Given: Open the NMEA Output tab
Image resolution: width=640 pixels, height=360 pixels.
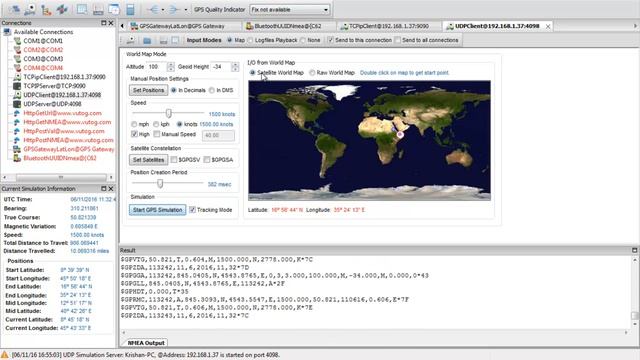Looking at the screenshot, I should coord(146,343).
